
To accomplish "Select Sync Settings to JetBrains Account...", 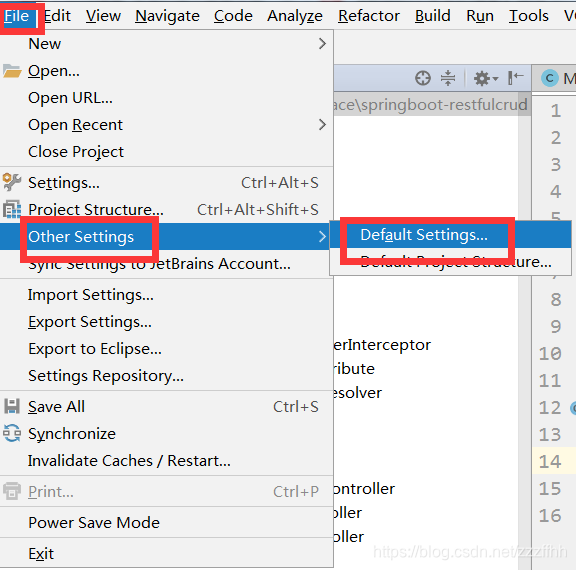I will coord(166,264).
